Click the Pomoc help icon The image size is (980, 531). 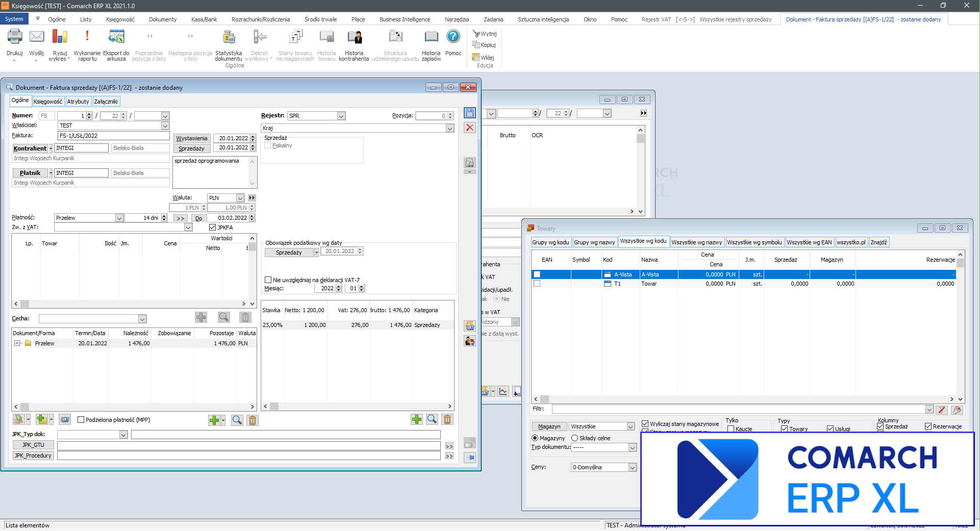pos(453,37)
